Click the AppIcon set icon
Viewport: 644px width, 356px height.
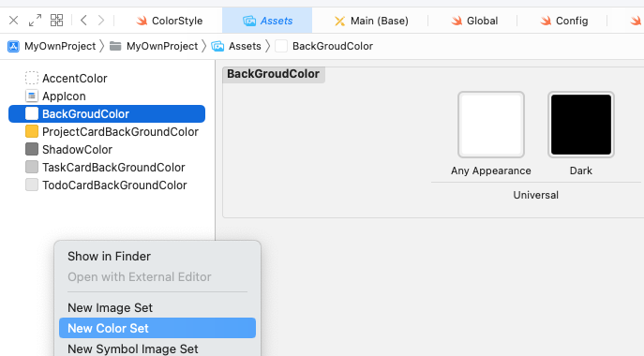coord(32,96)
